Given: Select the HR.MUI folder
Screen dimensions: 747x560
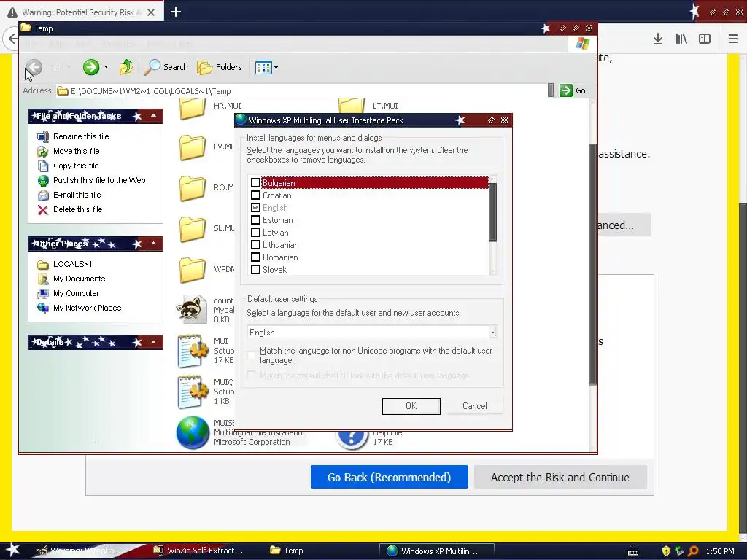Looking at the screenshot, I should (193, 109).
